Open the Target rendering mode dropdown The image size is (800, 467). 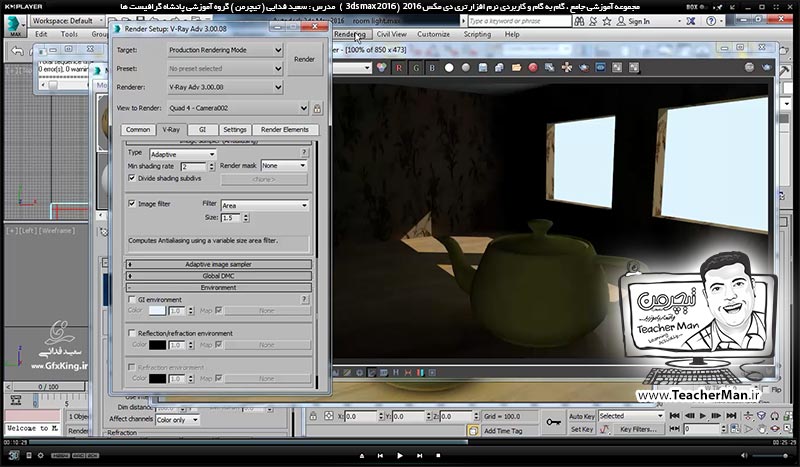[x=225, y=50]
